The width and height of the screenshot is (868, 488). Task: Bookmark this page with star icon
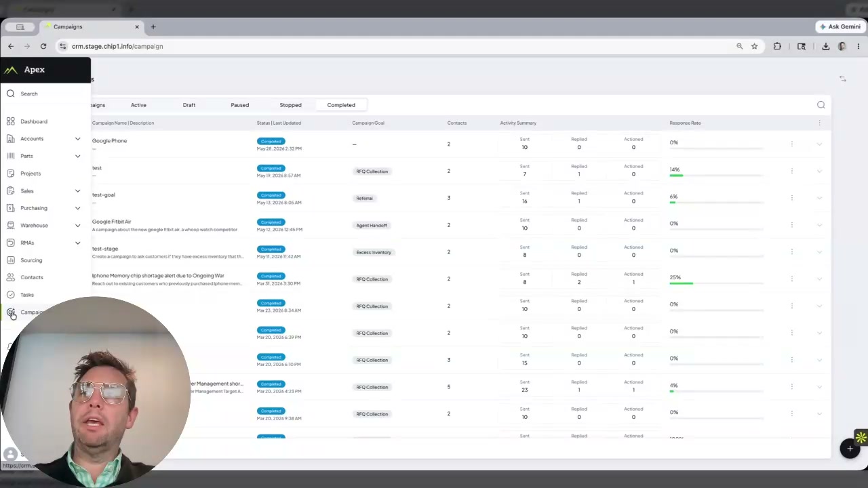754,46
